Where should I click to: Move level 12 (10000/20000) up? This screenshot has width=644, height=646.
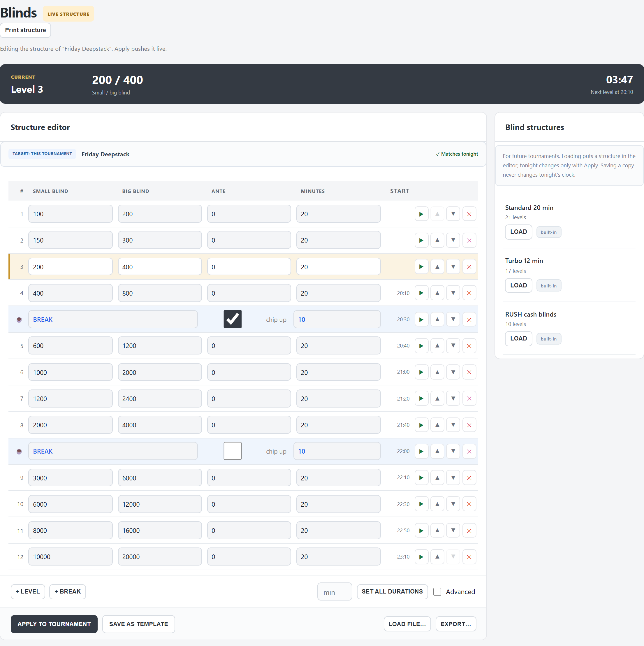tap(437, 557)
